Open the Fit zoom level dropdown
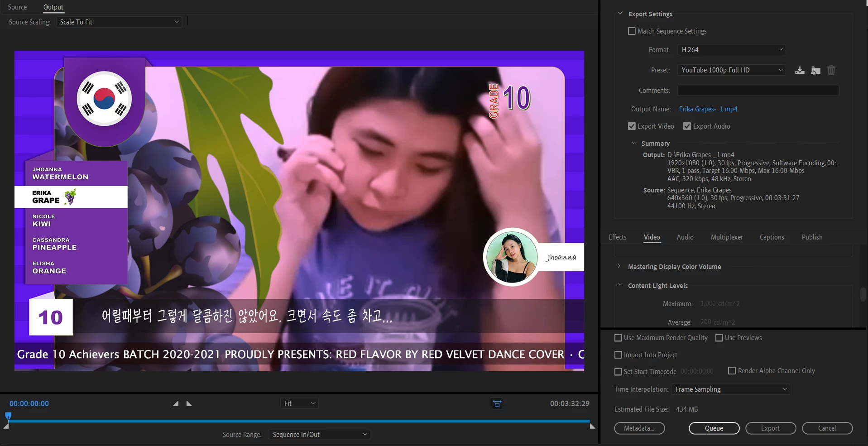Image resolution: width=868 pixels, height=446 pixels. 299,403
